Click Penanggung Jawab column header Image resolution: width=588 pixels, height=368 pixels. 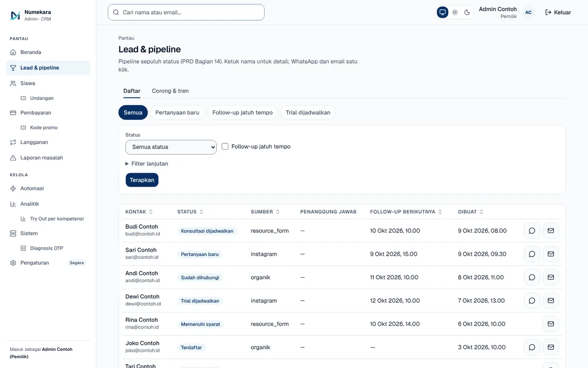pos(328,212)
